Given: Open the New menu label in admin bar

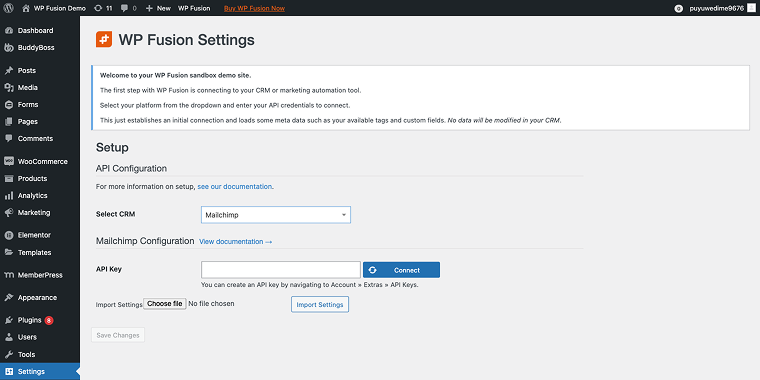Looking at the screenshot, I should [164, 8].
